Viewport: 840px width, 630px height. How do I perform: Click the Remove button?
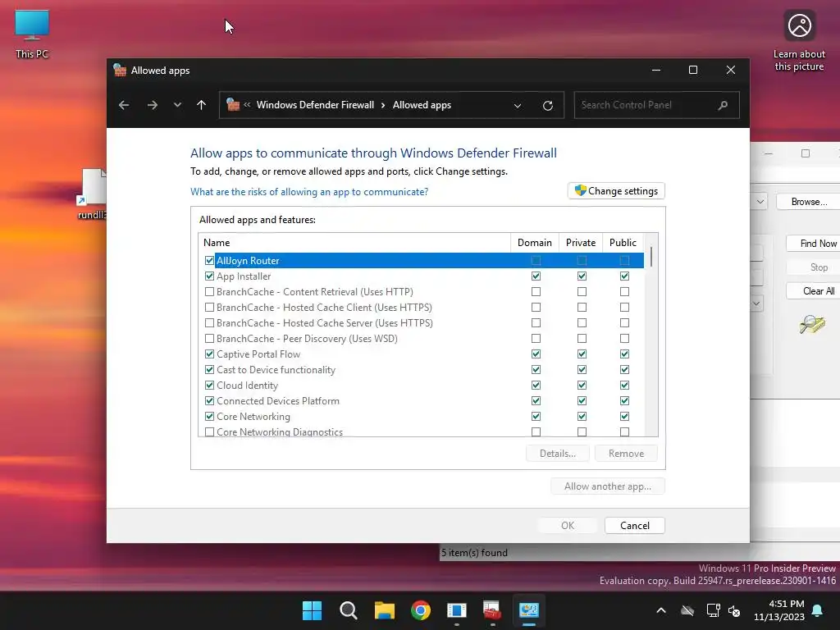pos(626,454)
